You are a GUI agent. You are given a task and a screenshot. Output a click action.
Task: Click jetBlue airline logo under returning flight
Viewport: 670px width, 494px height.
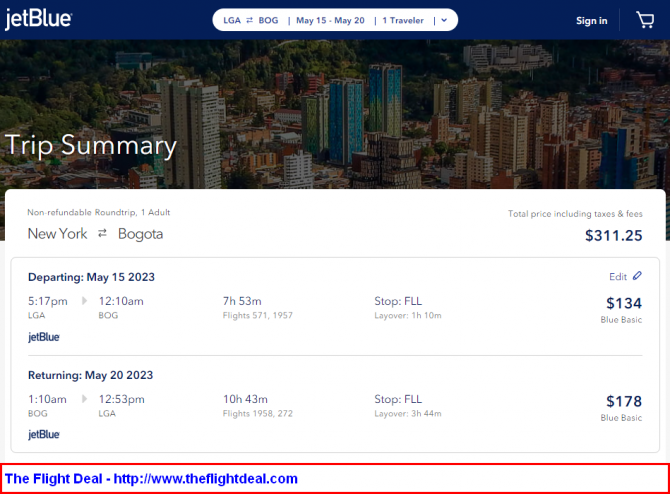(x=44, y=435)
